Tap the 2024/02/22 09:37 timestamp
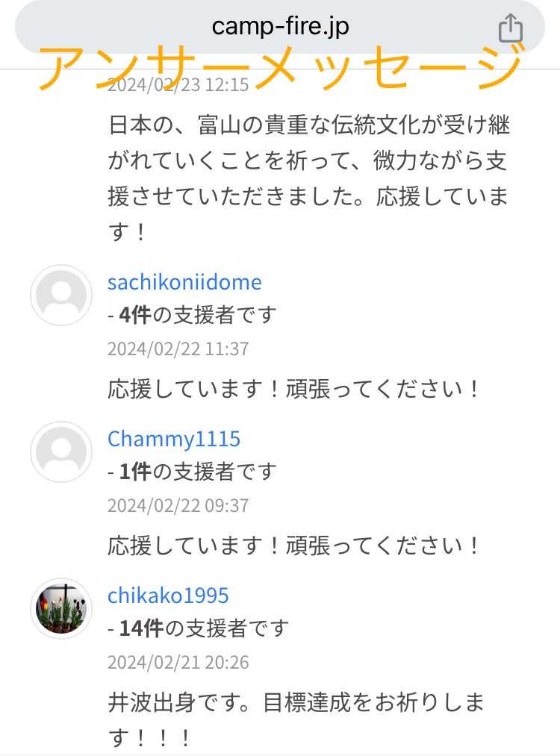The width and height of the screenshot is (560, 756). (x=178, y=505)
